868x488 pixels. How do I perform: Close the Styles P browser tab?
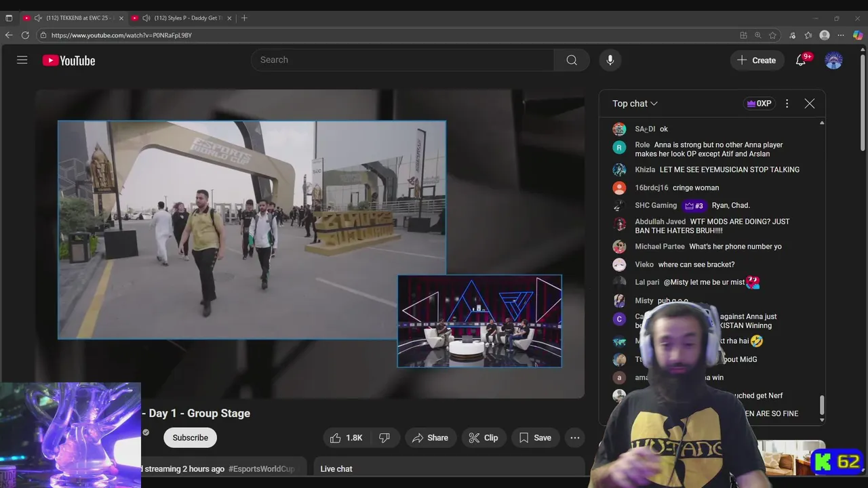click(x=229, y=18)
